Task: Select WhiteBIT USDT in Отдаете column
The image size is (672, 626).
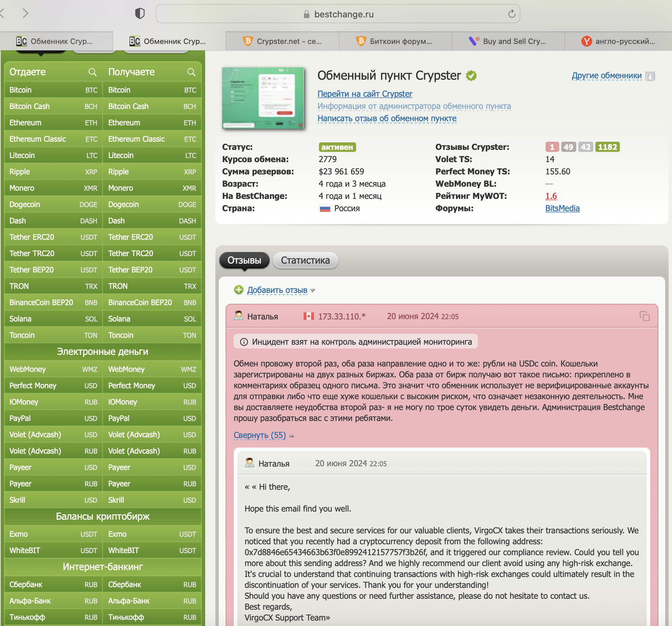Action: (54, 550)
